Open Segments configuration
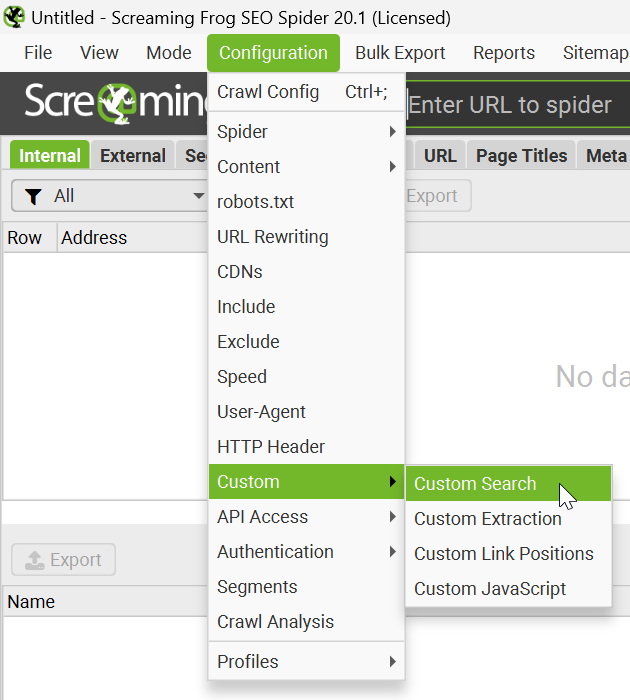630x700 pixels. click(306, 587)
